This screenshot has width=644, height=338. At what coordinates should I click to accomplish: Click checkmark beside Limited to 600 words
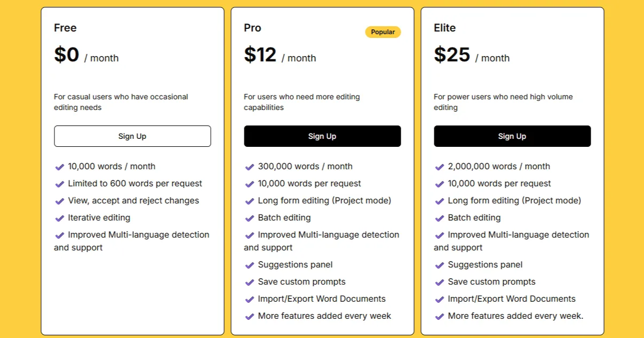pos(60,184)
